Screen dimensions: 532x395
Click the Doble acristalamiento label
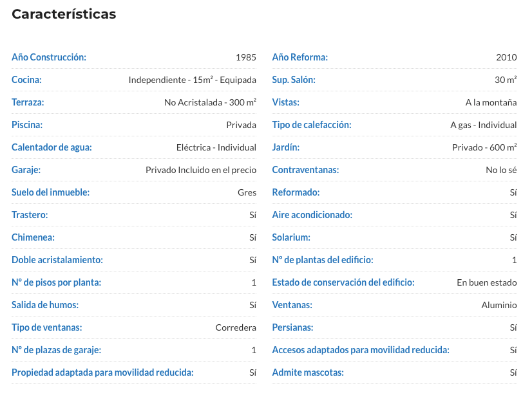57,260
